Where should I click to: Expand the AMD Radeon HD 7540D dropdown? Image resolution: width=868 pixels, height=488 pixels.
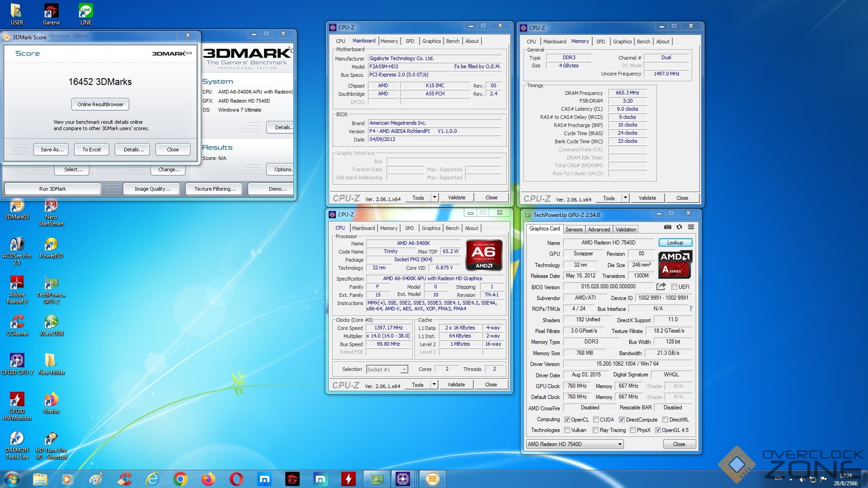(620, 444)
